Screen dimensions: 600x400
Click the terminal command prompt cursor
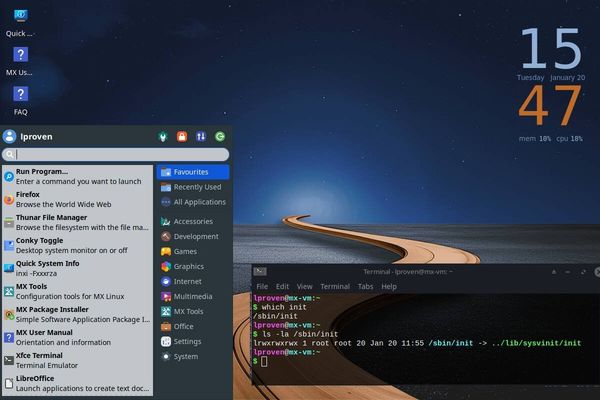click(264, 361)
